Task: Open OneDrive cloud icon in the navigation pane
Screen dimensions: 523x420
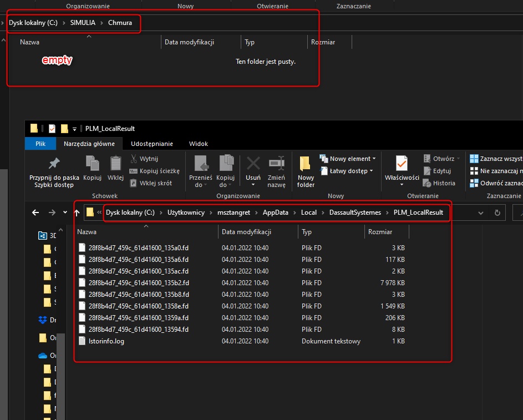Action: [x=43, y=356]
